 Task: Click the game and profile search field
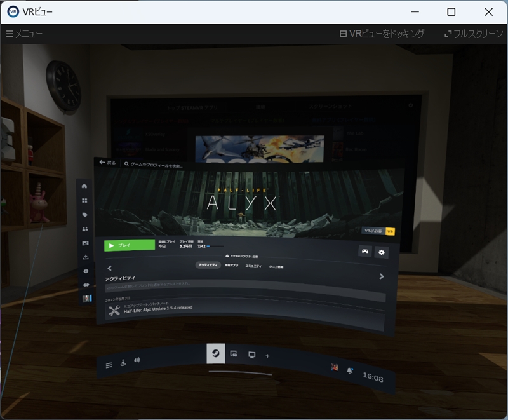154,165
